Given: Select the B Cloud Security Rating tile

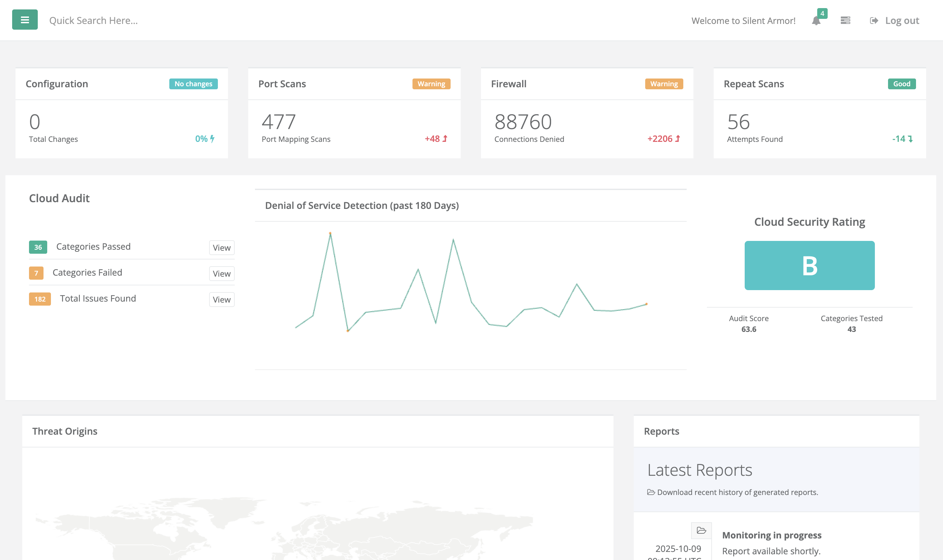Looking at the screenshot, I should [x=809, y=265].
